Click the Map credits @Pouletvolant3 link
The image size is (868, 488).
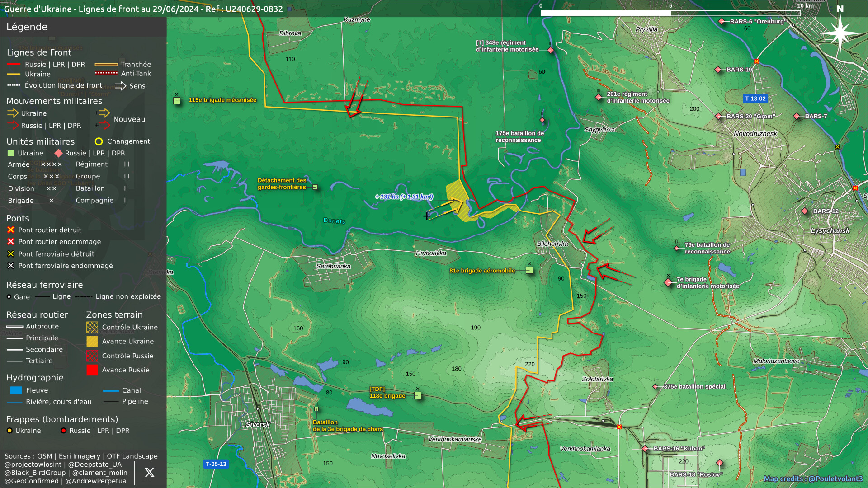pyautogui.click(x=813, y=479)
